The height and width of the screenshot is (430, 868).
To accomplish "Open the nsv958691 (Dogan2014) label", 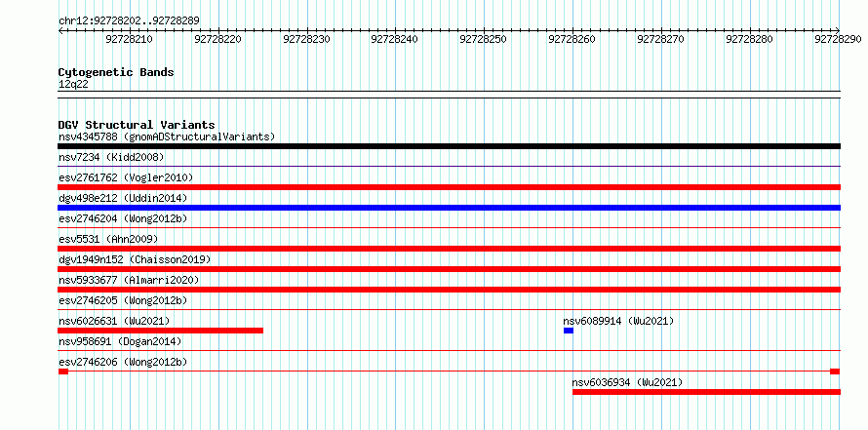I will point(120,341).
